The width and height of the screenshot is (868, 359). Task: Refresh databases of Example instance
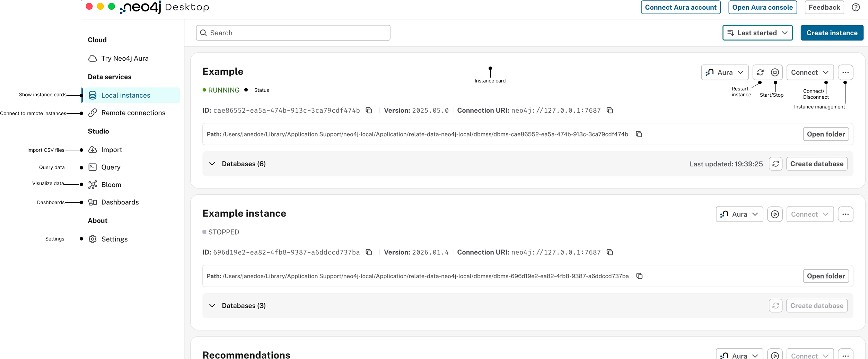click(775, 306)
